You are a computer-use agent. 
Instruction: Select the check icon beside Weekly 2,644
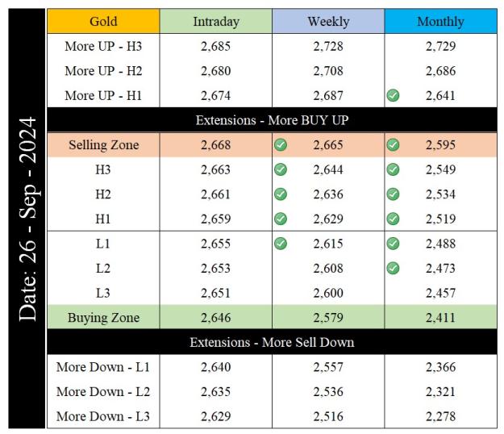tap(281, 169)
